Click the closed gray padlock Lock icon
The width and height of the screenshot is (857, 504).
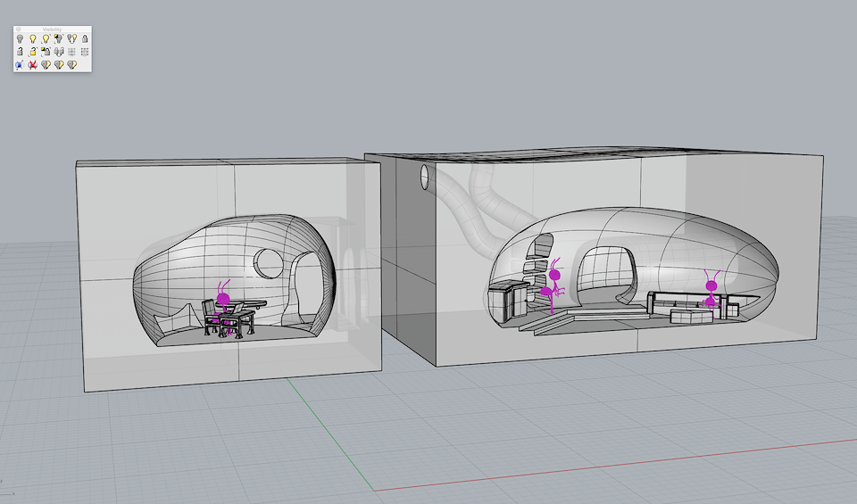[85, 38]
